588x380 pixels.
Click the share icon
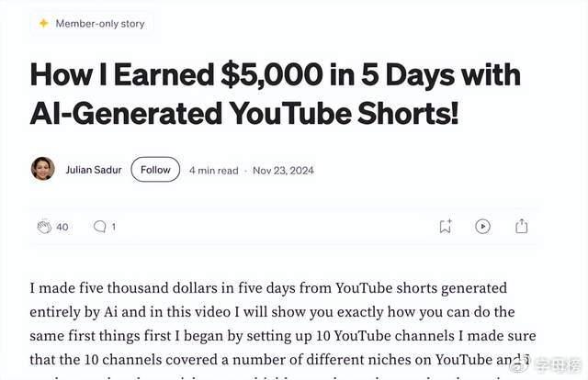(x=521, y=226)
